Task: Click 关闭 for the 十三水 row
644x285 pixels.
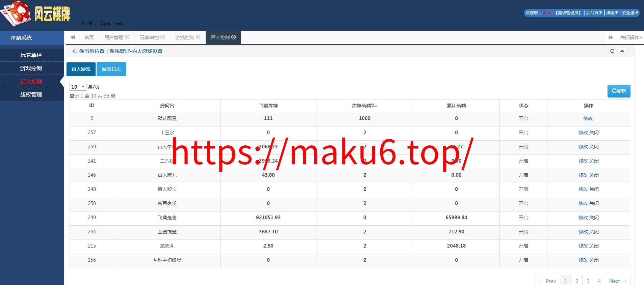Action: tap(594, 133)
